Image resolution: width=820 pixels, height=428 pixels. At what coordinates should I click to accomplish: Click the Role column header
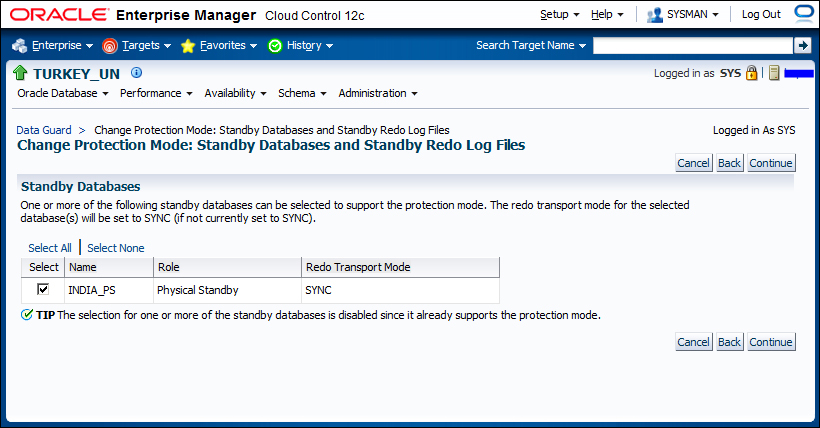(x=227, y=267)
